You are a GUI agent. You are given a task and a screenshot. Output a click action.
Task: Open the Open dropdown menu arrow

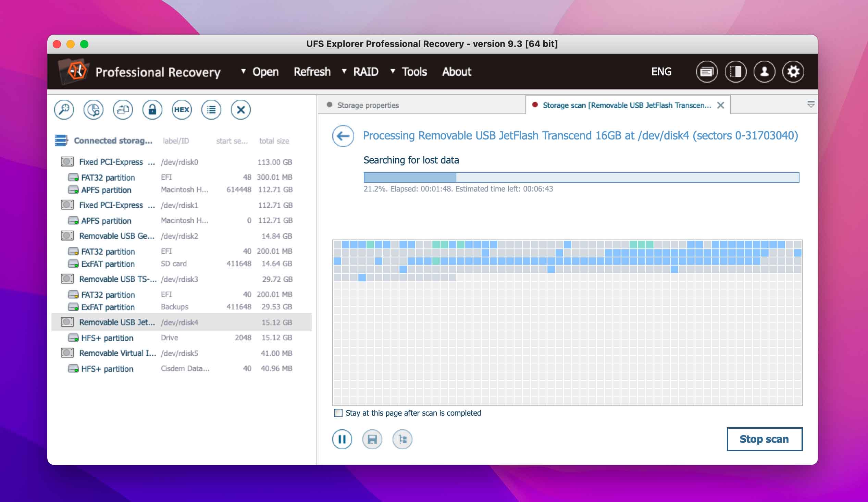click(x=243, y=71)
